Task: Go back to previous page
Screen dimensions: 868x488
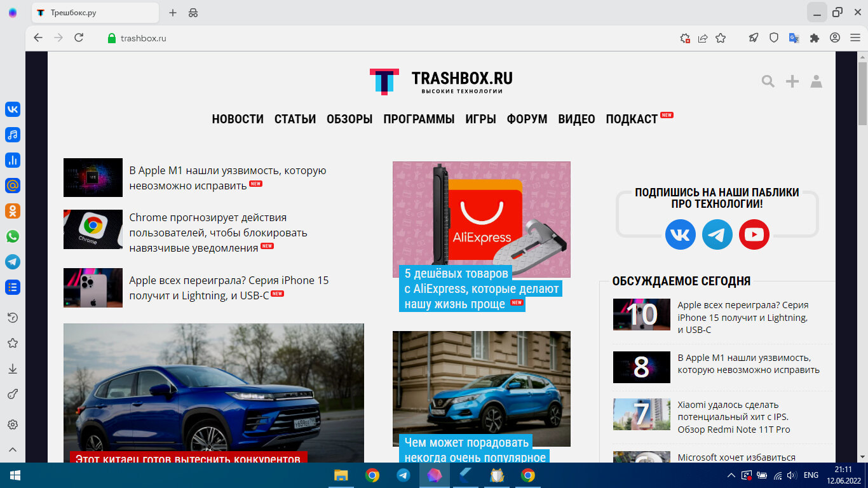Action: click(x=38, y=38)
